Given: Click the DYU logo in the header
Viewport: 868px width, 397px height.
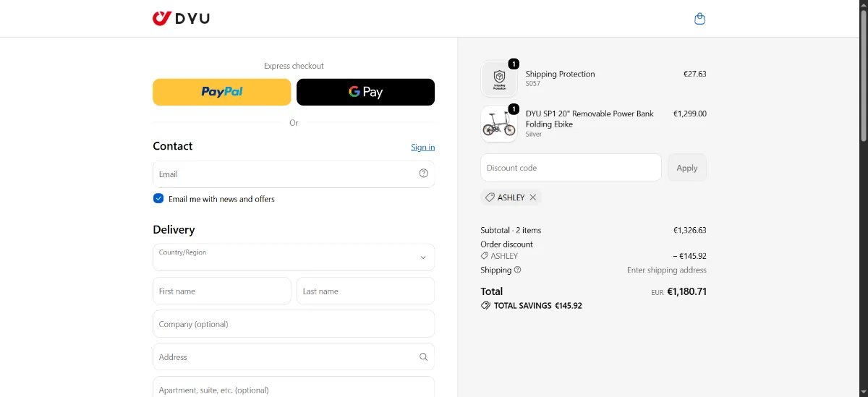Looking at the screenshot, I should click(x=181, y=19).
